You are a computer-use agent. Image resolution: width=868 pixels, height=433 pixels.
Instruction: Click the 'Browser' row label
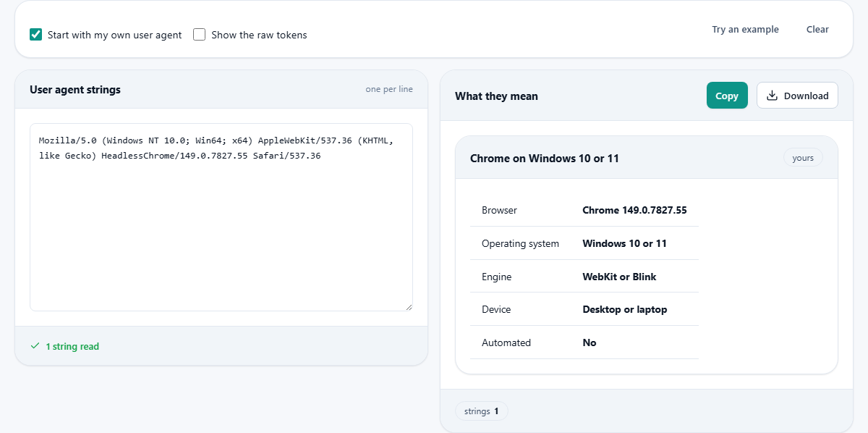click(499, 210)
